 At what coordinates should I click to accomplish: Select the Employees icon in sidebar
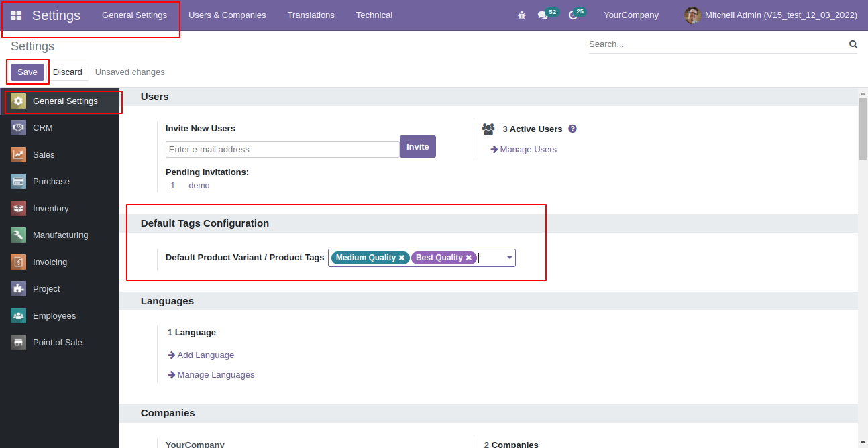point(19,316)
